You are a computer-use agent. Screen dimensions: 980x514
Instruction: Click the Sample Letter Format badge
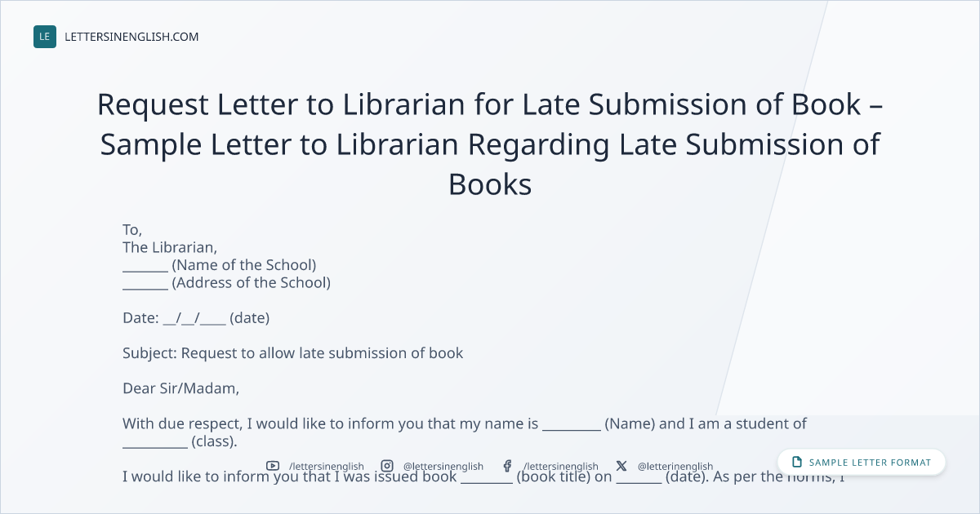pyautogui.click(x=862, y=462)
